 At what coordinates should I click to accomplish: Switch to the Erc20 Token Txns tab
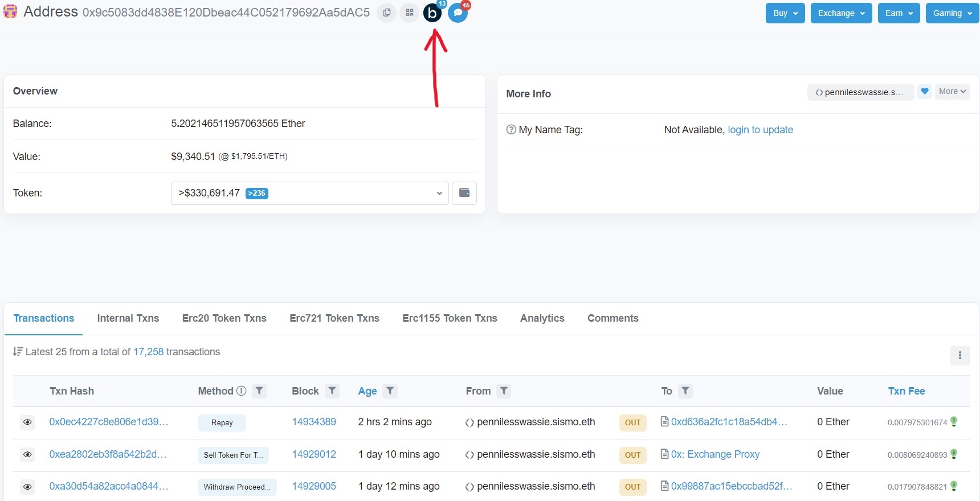224,318
